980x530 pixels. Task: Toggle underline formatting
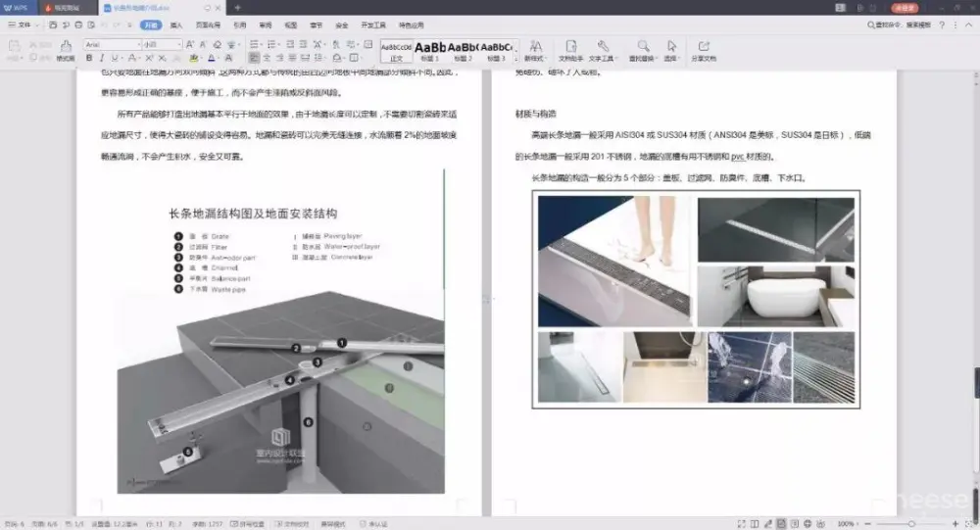point(115,58)
